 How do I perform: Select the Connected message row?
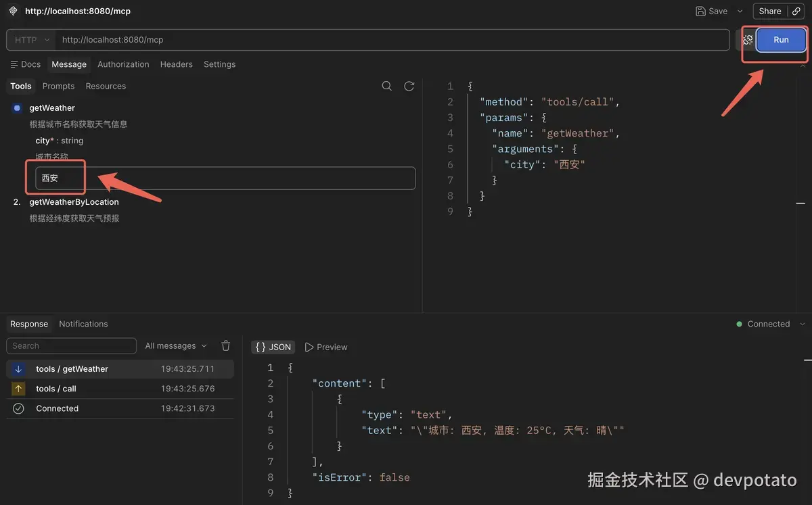[x=120, y=408]
